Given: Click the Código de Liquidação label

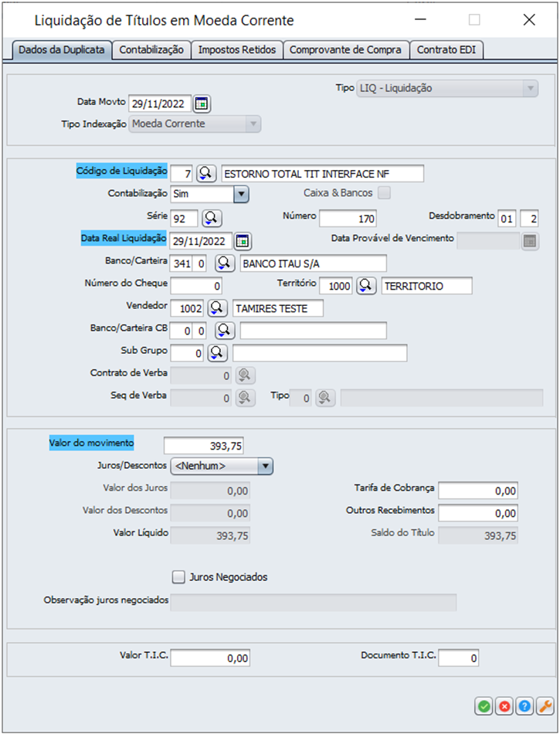Looking at the screenshot, I should [121, 171].
